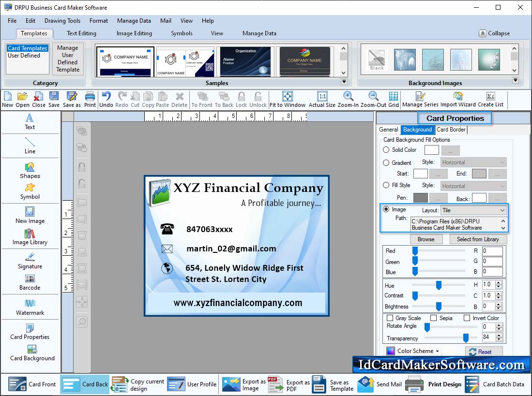Click the Save icon in toolbar
Screen dimensions: 532x396
click(x=54, y=100)
